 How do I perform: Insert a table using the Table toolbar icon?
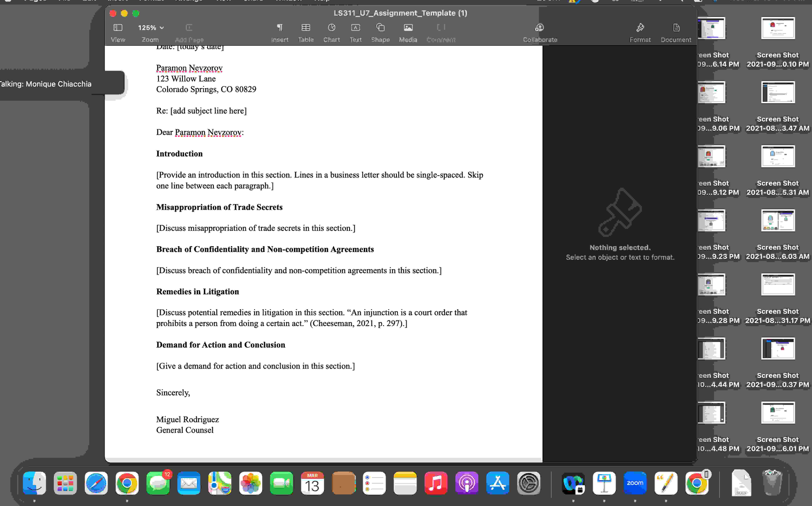pyautogui.click(x=306, y=32)
